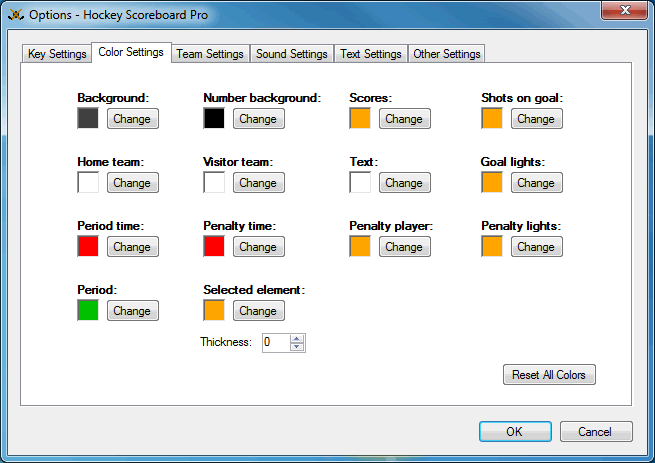Change the Number background color

(259, 119)
